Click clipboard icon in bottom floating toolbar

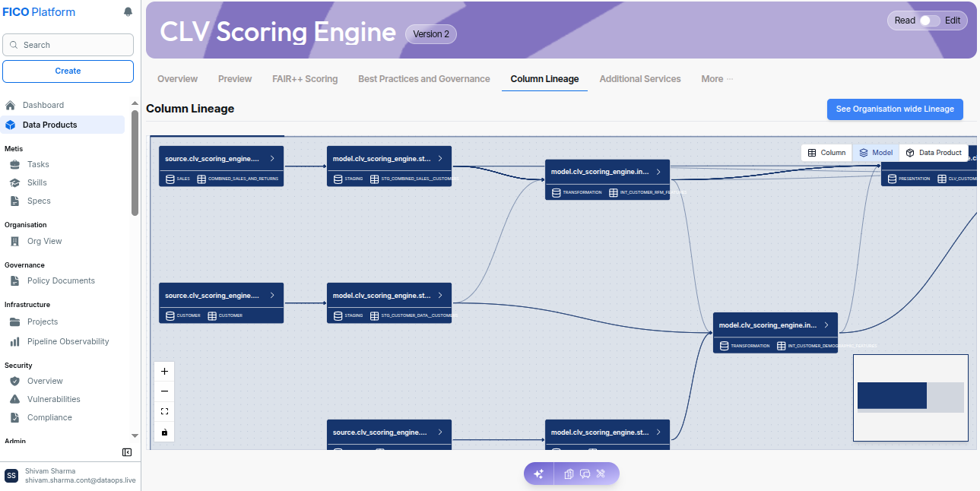point(569,474)
